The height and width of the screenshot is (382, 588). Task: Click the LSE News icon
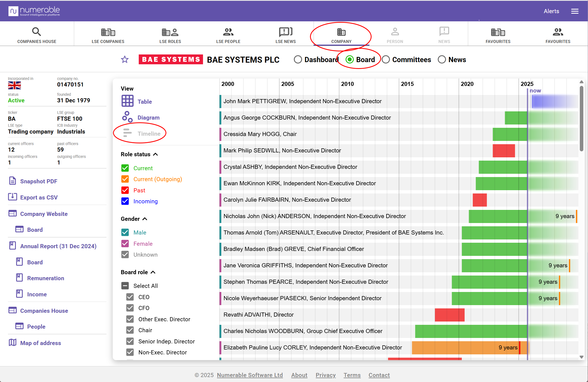(x=285, y=32)
